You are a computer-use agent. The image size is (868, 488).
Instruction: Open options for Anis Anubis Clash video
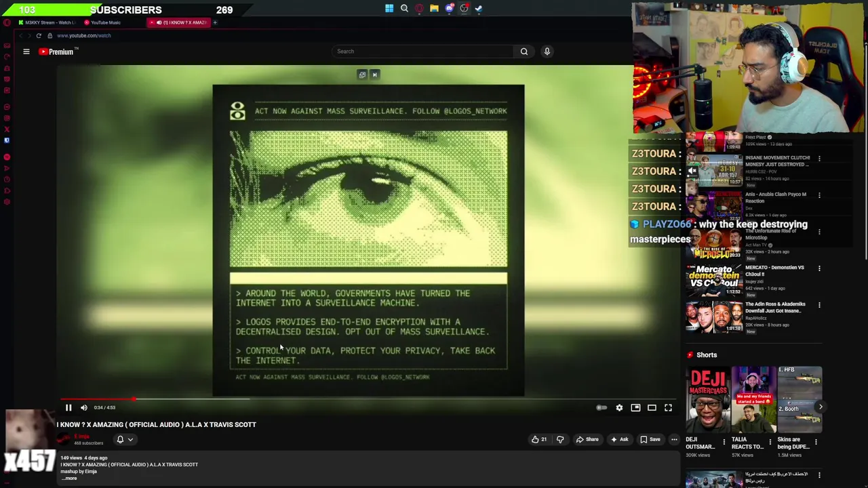(819, 195)
